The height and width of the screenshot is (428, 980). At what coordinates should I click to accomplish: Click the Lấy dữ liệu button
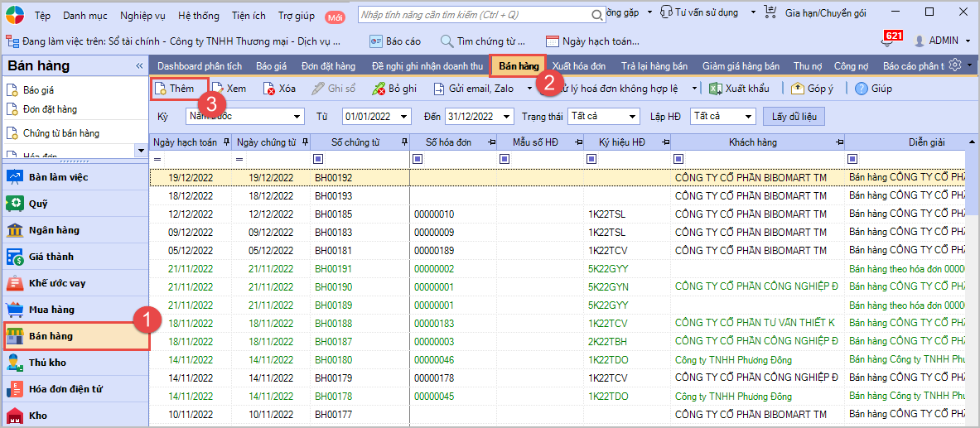click(x=794, y=117)
